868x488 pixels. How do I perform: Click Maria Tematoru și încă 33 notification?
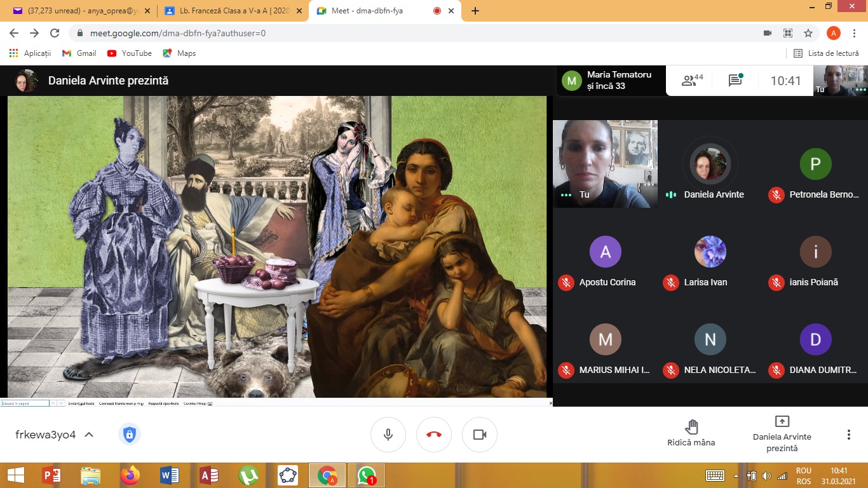pyautogui.click(x=611, y=81)
